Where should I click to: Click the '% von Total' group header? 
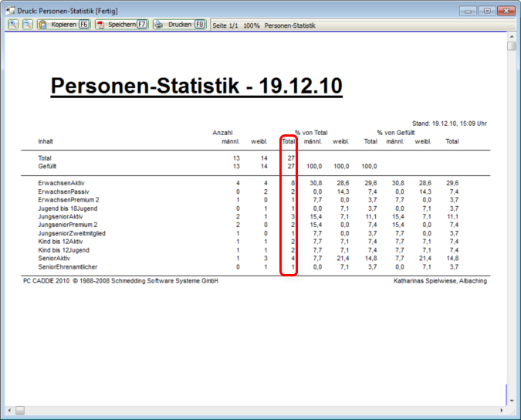(x=311, y=133)
